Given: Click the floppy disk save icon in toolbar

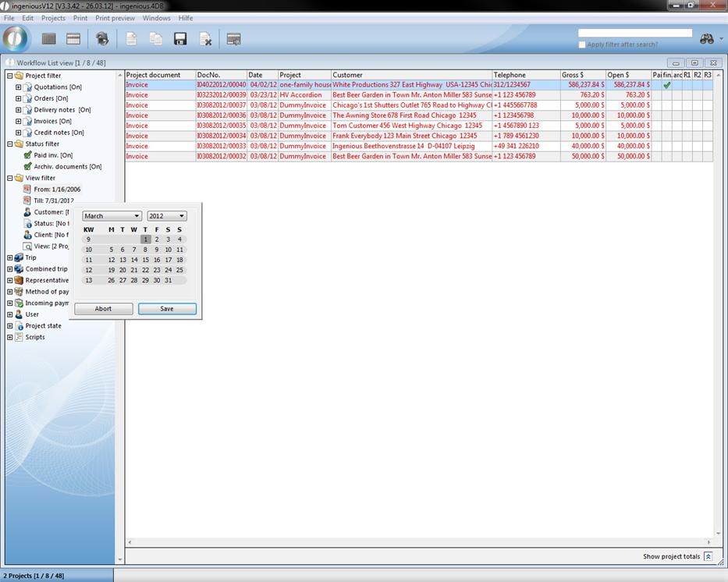Looking at the screenshot, I should (180, 39).
